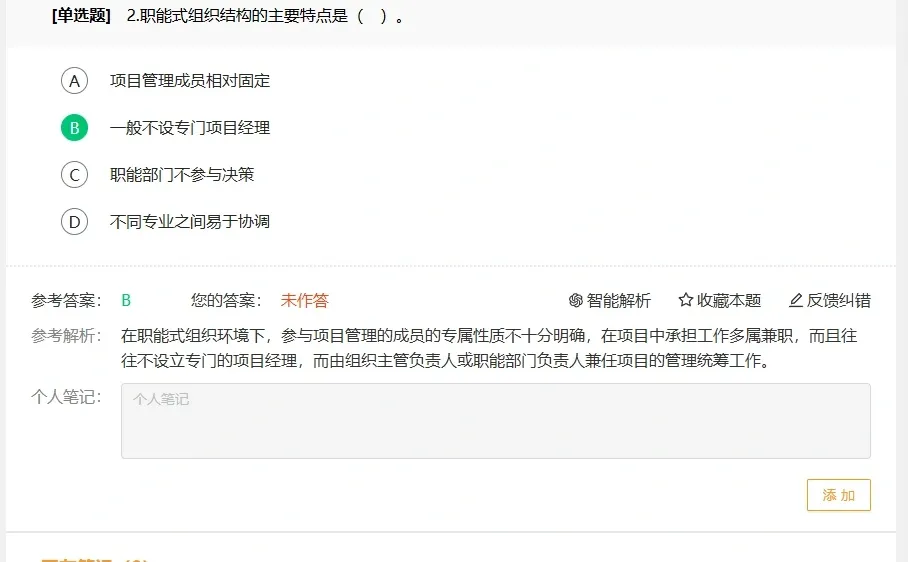Click 收藏本题 to bookmark this question
The image size is (908, 562).
point(728,300)
